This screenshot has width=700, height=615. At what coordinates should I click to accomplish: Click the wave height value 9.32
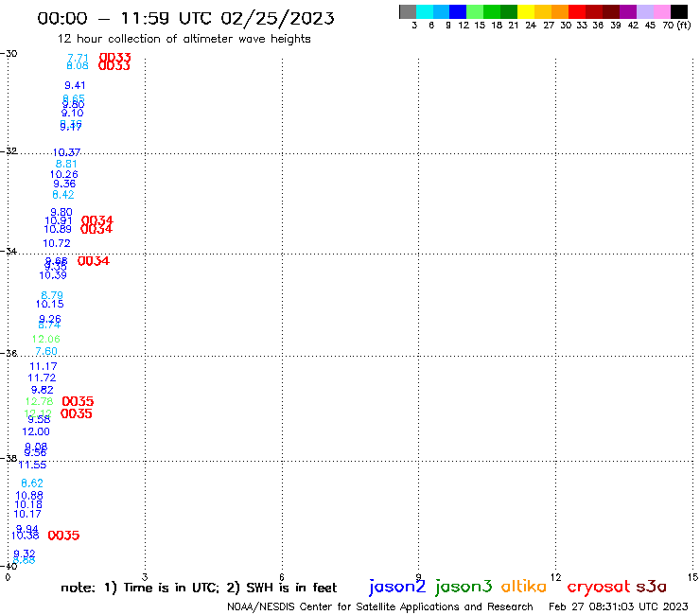pyautogui.click(x=24, y=553)
